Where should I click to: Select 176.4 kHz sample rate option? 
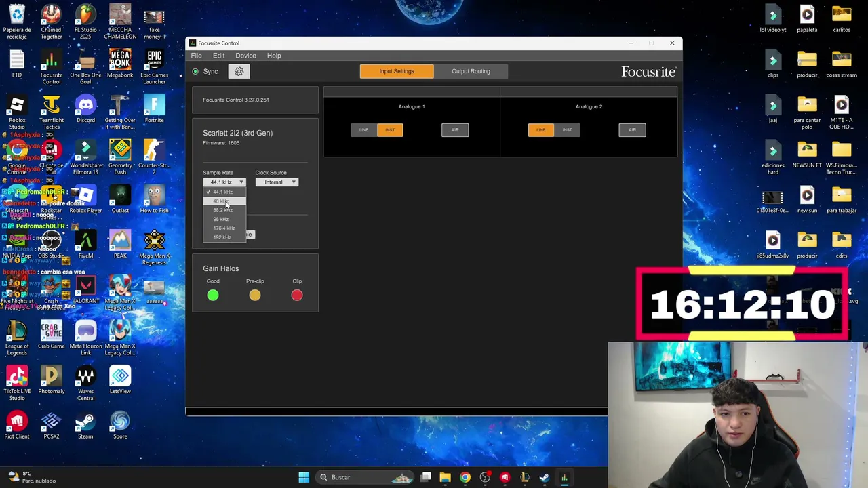coord(224,228)
